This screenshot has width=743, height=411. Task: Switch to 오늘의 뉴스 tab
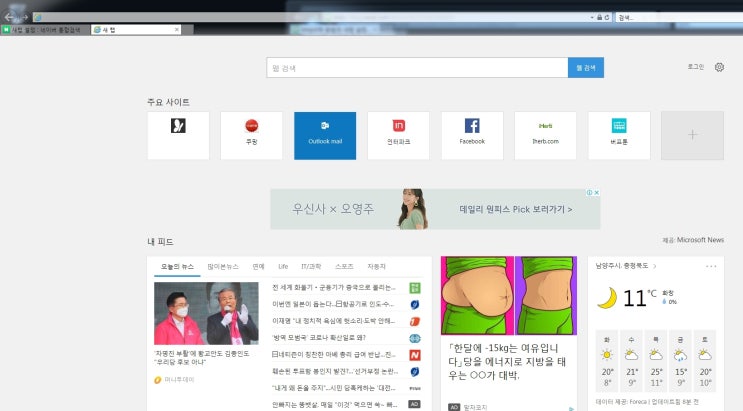coord(177,267)
